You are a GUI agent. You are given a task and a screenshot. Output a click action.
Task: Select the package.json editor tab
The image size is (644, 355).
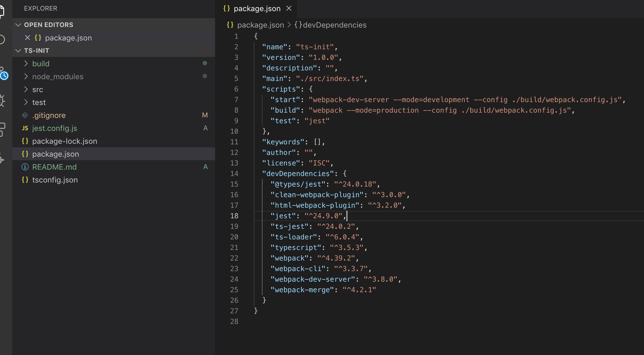(x=257, y=9)
